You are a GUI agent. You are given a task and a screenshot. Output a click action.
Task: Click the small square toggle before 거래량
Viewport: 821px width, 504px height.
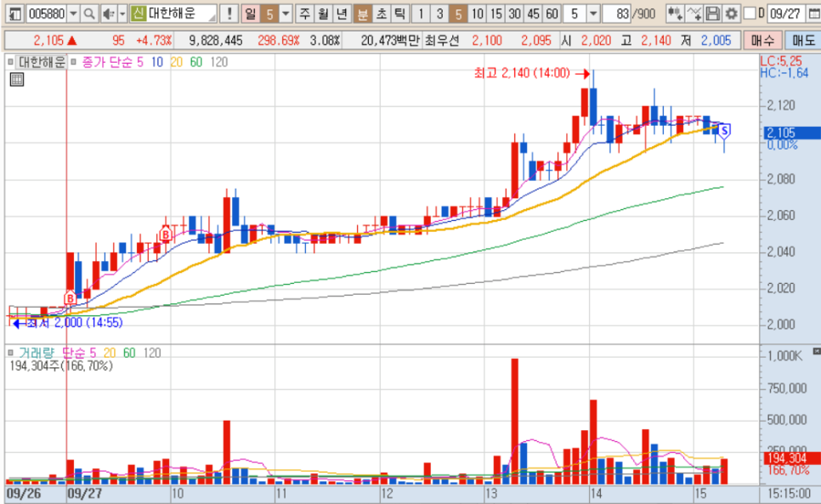point(10,354)
